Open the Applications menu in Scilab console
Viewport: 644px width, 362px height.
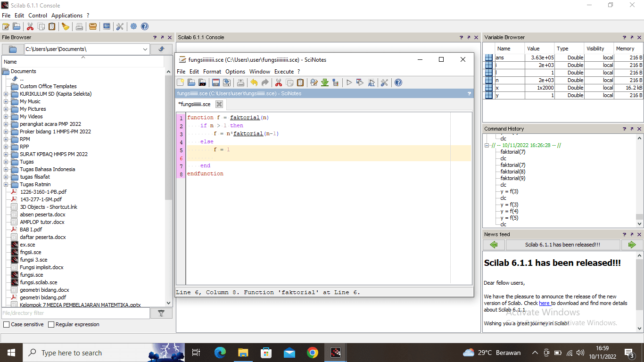[x=67, y=16]
